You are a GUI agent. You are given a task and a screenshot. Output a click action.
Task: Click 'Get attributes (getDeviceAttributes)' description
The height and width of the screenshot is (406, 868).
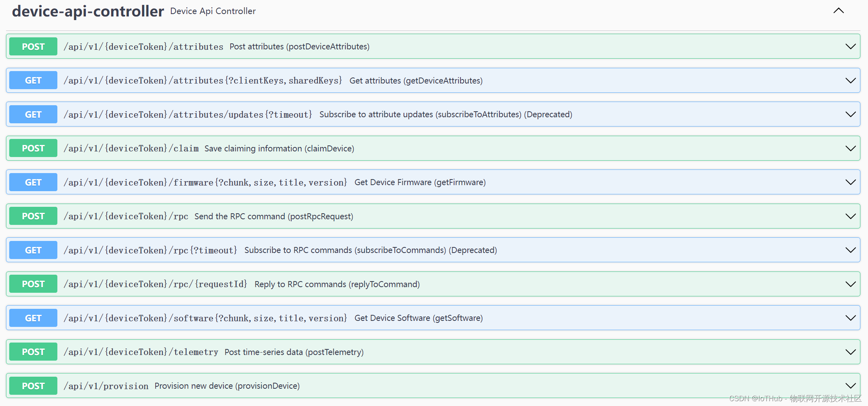tap(416, 80)
